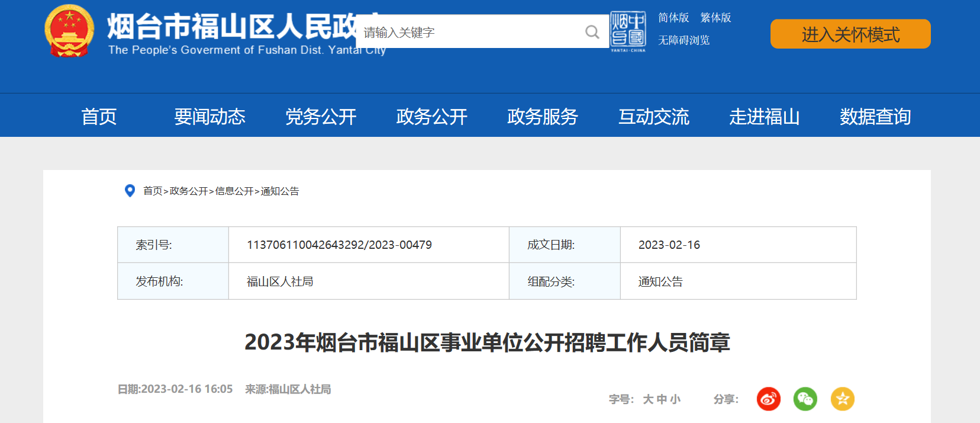
Task: Click the article title 2023年烟台市福山区事业单位公开招聘
Action: click(x=487, y=342)
